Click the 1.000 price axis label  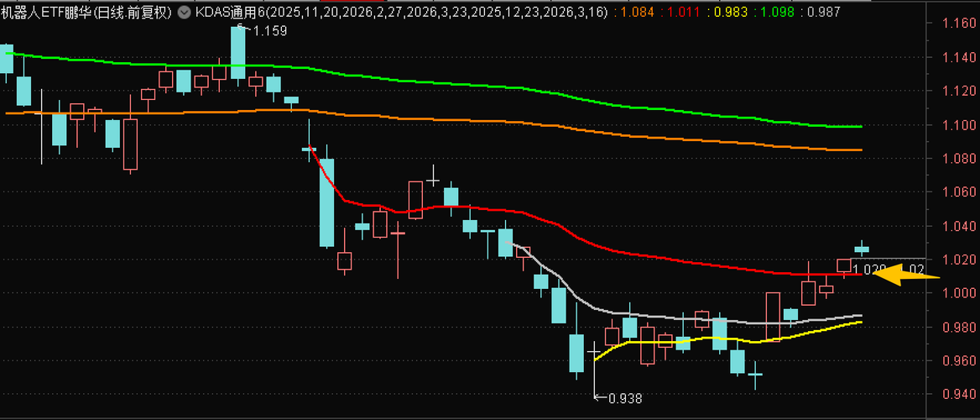pos(958,293)
